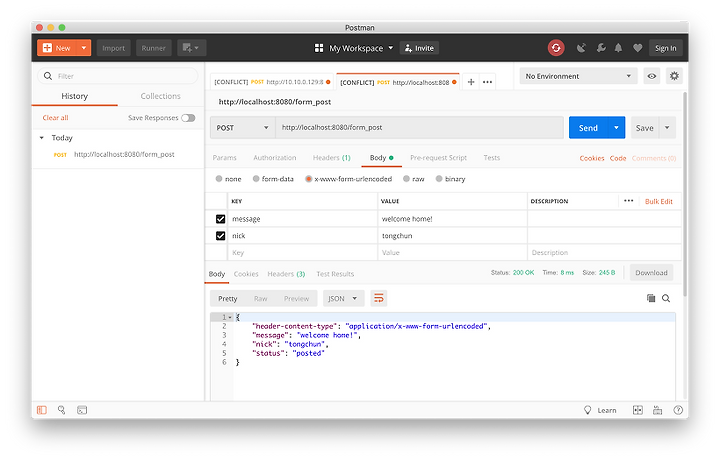Open the Cookies link near Code
Image resolution: width=720 pixels, height=460 pixels.
tap(592, 158)
